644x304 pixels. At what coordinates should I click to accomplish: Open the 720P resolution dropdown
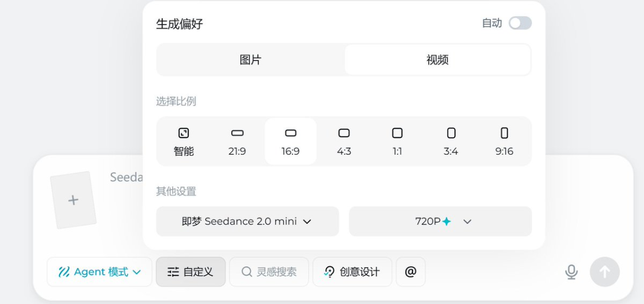pos(440,222)
